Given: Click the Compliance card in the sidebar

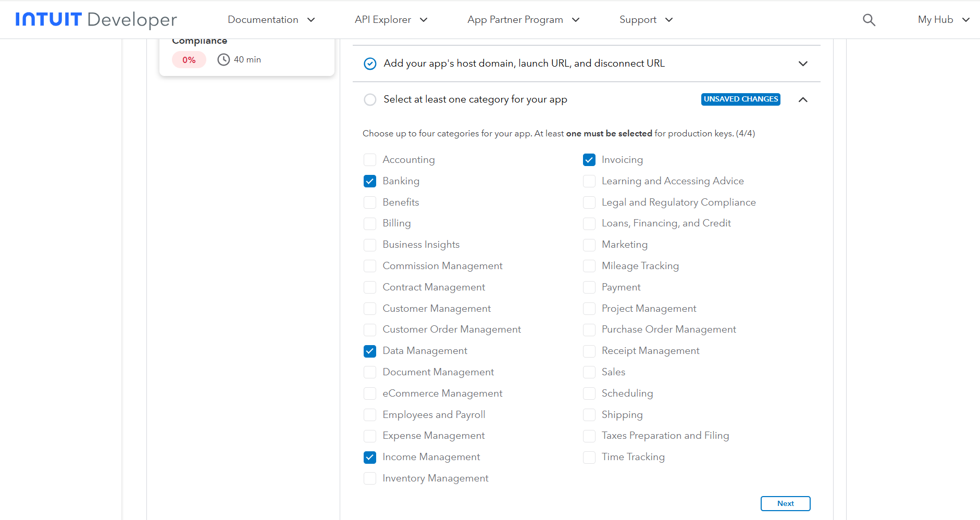Looking at the screenshot, I should (246, 55).
